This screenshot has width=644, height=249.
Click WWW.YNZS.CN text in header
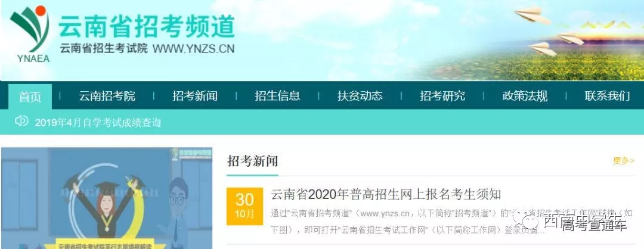(193, 49)
